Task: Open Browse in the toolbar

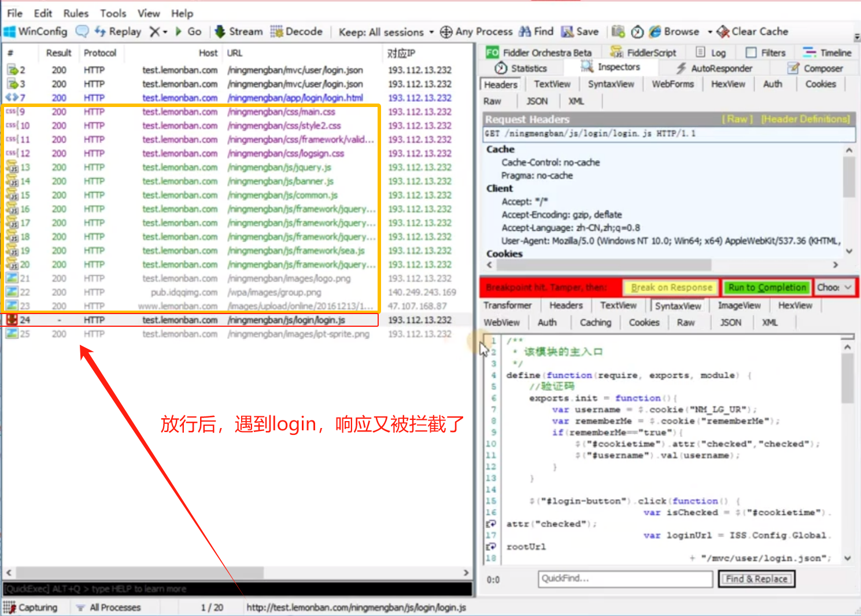Action: (x=674, y=31)
